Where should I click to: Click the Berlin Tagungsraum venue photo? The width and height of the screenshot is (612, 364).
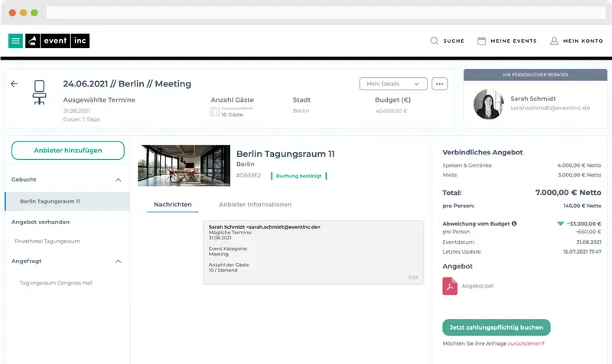click(184, 166)
